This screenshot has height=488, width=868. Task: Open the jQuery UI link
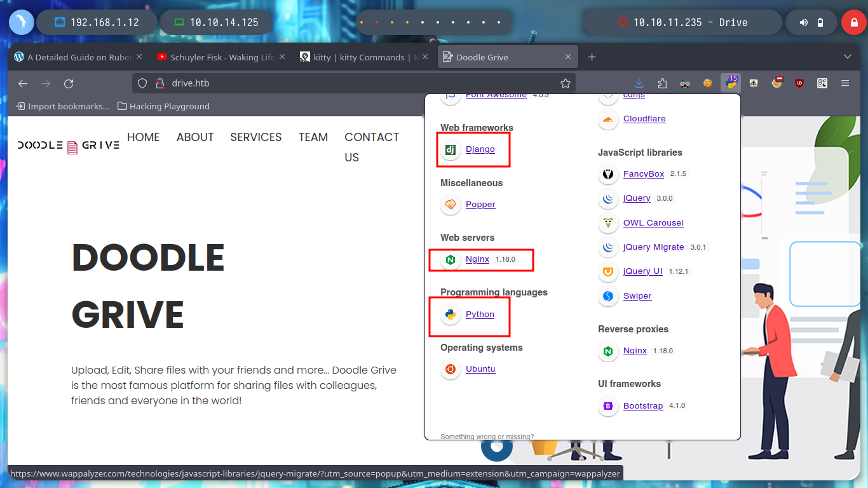point(642,271)
